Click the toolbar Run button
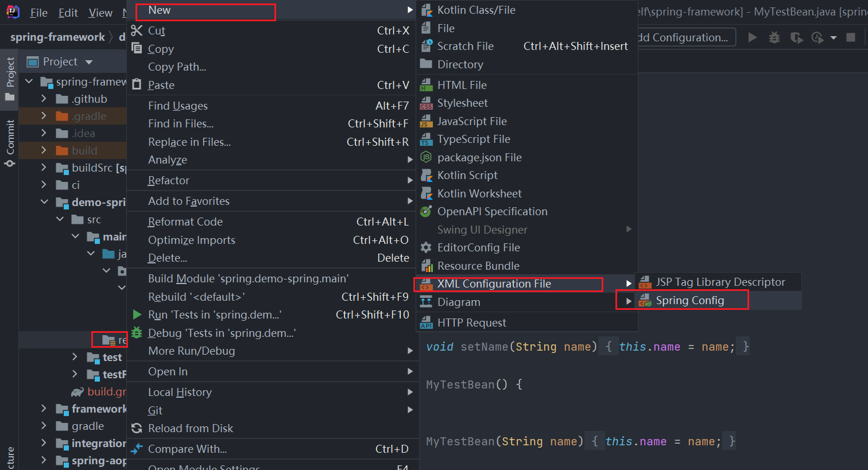 click(x=752, y=37)
